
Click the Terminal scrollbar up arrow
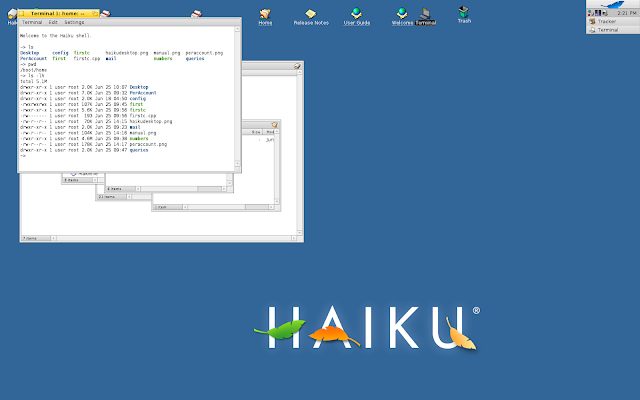pyautogui.click(x=237, y=29)
